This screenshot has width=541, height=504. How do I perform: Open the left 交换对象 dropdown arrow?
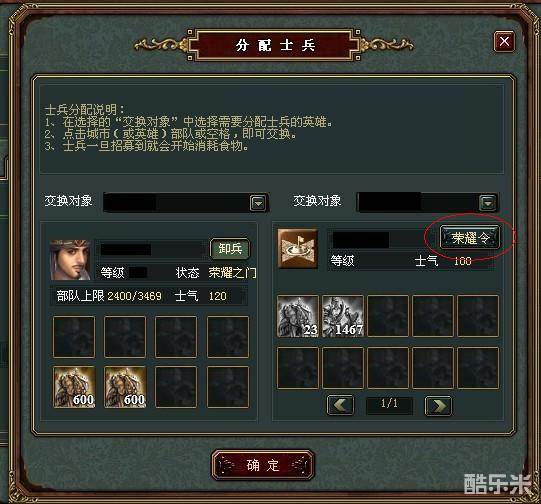[258, 203]
